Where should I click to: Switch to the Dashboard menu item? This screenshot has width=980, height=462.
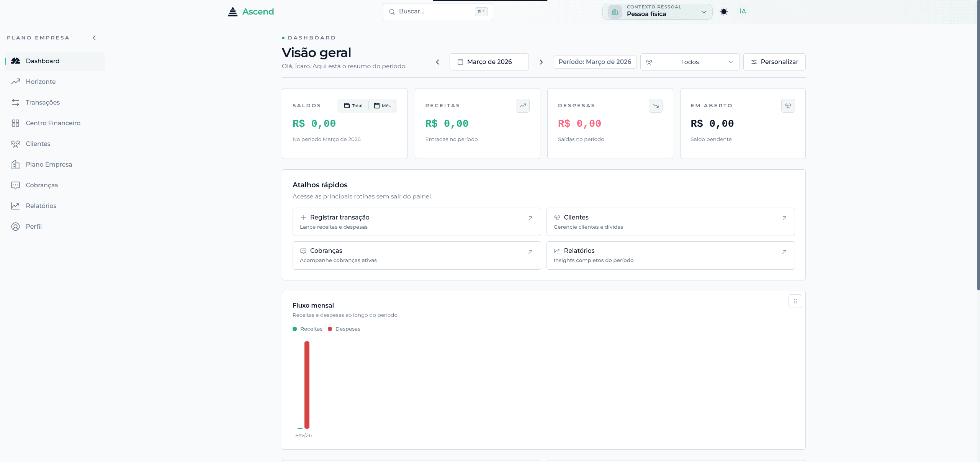coord(43,61)
